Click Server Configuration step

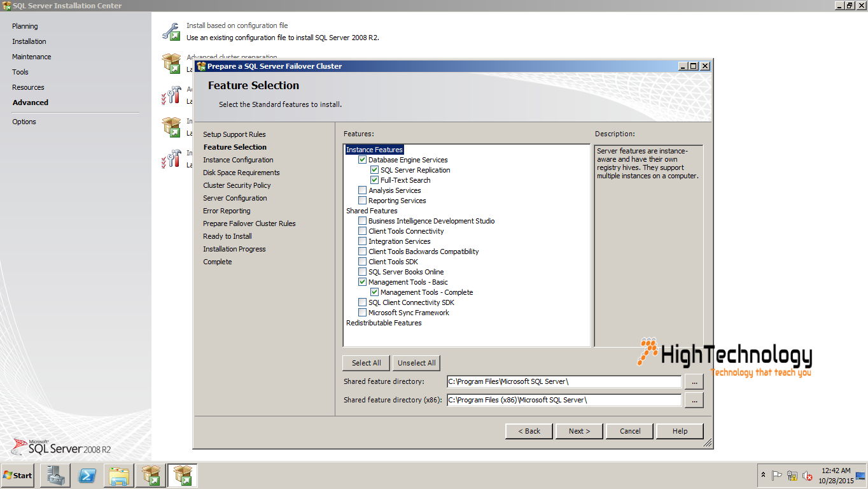(235, 198)
